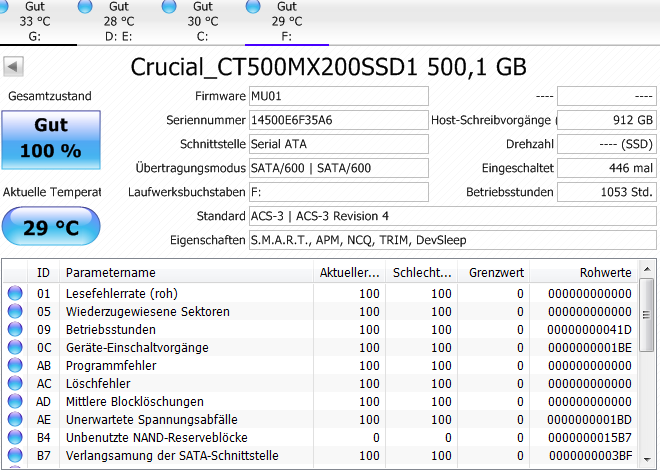660x470 pixels.
Task: Click status icon of Geräte-Einschaltvorgänge row
Action: [x=15, y=347]
